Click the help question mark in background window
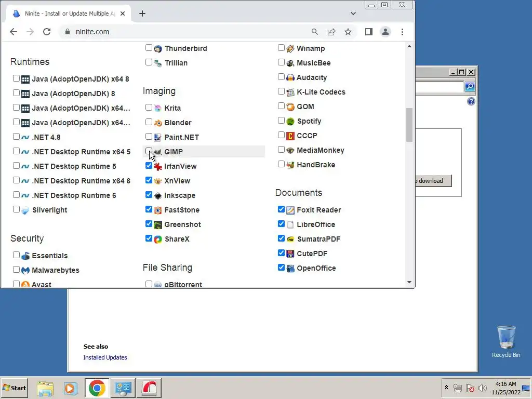This screenshot has width=532, height=399. (x=471, y=101)
